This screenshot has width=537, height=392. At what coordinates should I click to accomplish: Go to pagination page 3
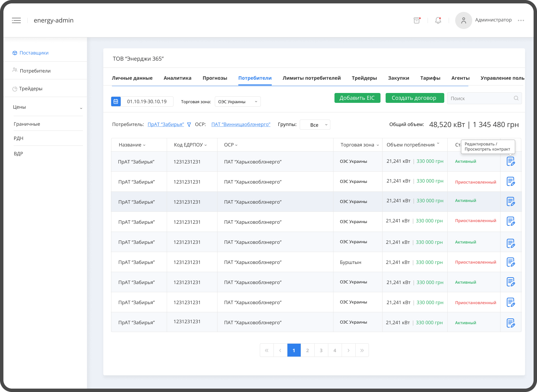321,350
